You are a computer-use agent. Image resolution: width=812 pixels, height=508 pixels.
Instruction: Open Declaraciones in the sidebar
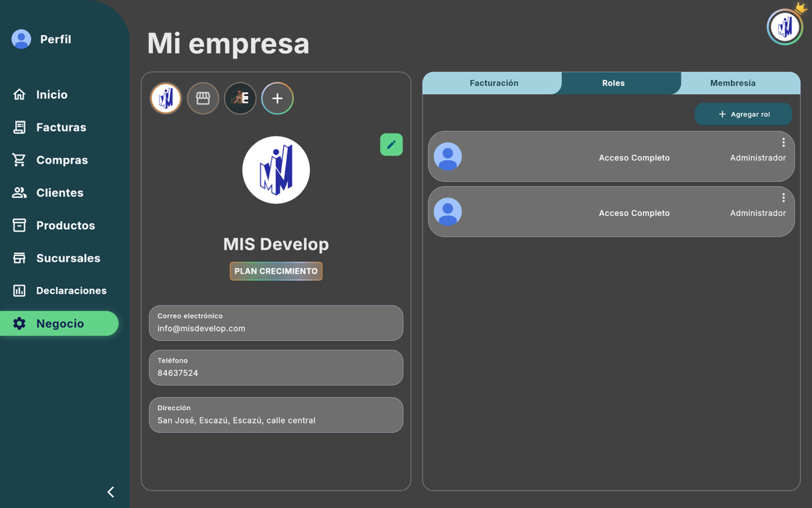[x=71, y=290]
